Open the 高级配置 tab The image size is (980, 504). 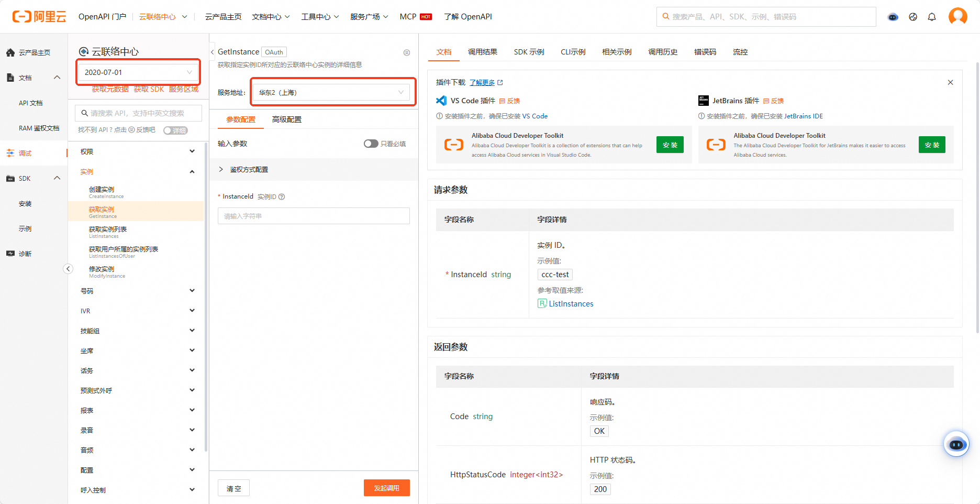tap(287, 119)
